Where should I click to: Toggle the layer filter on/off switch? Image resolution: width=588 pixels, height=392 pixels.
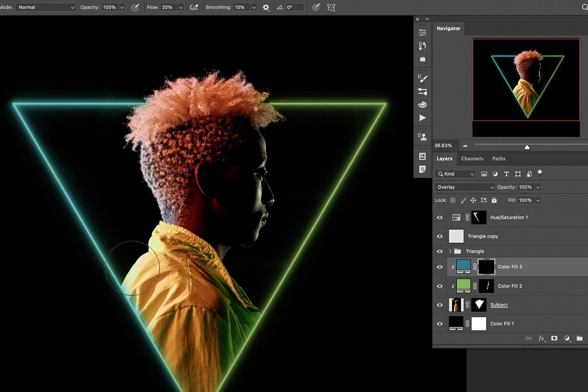coord(540,173)
